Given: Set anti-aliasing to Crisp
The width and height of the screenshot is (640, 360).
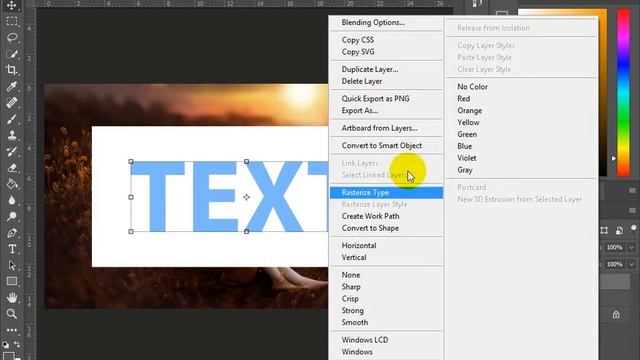Looking at the screenshot, I should (x=350, y=299).
